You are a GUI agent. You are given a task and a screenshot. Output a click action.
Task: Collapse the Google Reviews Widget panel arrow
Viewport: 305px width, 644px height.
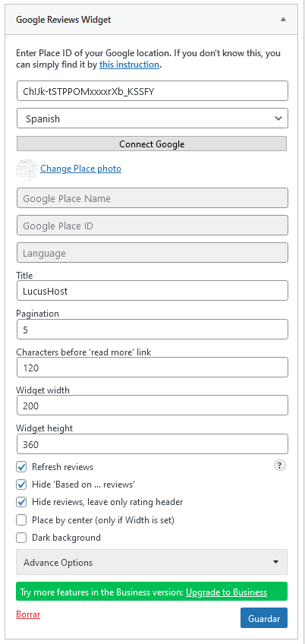pyautogui.click(x=283, y=19)
